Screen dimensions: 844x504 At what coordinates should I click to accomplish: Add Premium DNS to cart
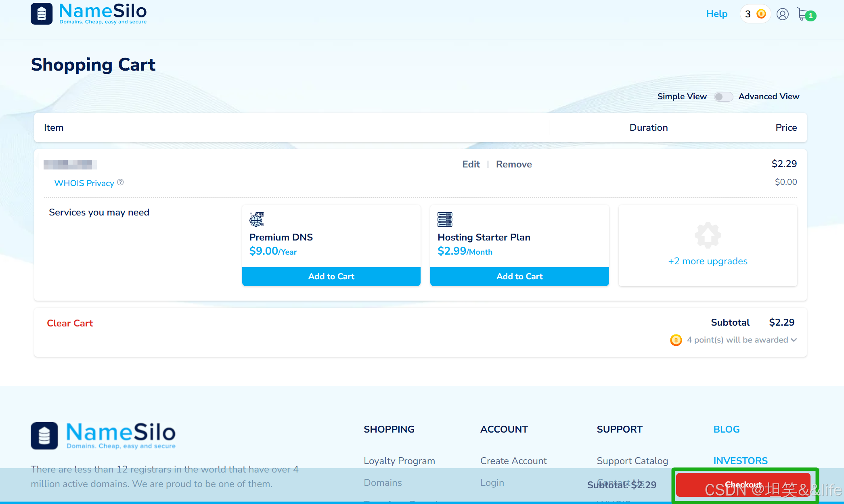tap(331, 276)
